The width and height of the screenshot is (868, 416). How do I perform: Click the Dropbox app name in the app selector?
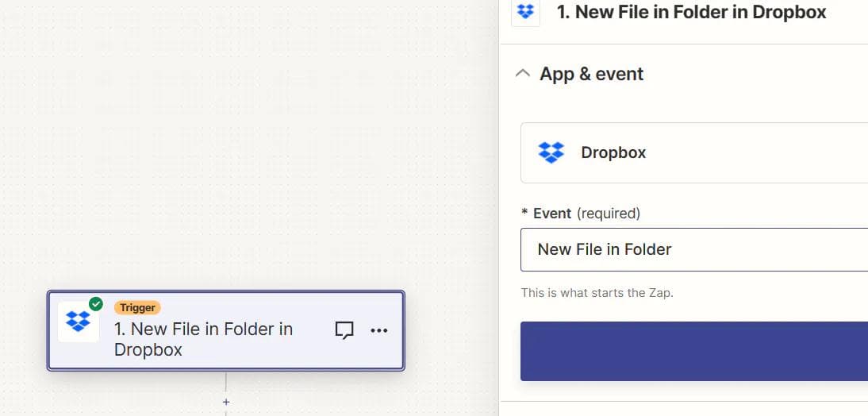tap(613, 152)
